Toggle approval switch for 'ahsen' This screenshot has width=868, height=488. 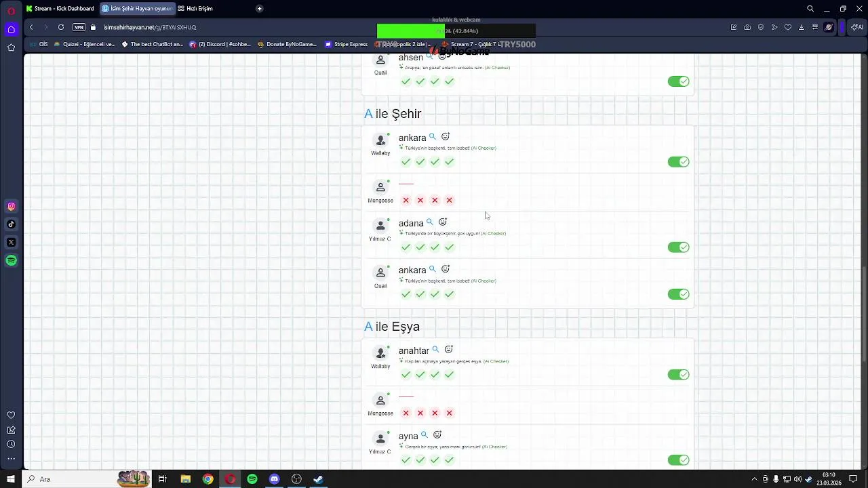tap(678, 81)
